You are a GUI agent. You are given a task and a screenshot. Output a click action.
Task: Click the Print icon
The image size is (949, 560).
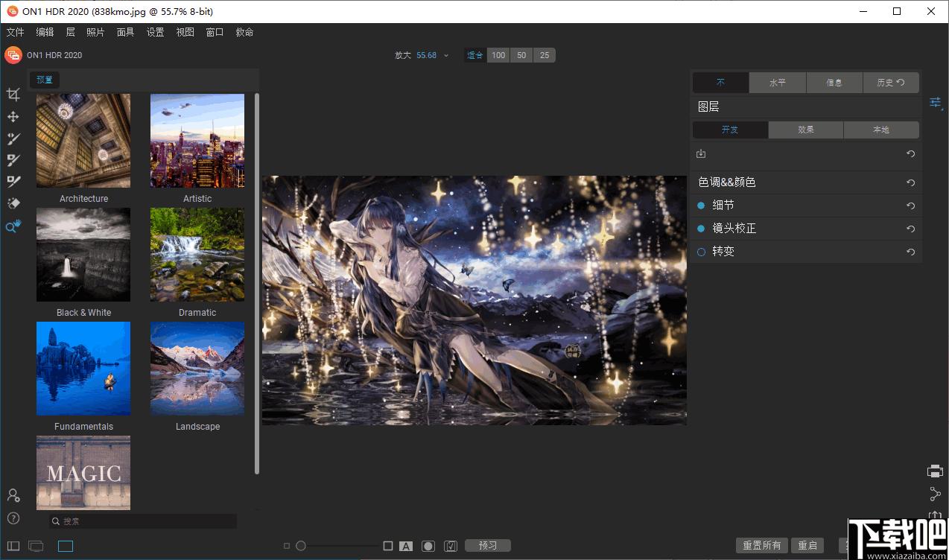[x=935, y=471]
